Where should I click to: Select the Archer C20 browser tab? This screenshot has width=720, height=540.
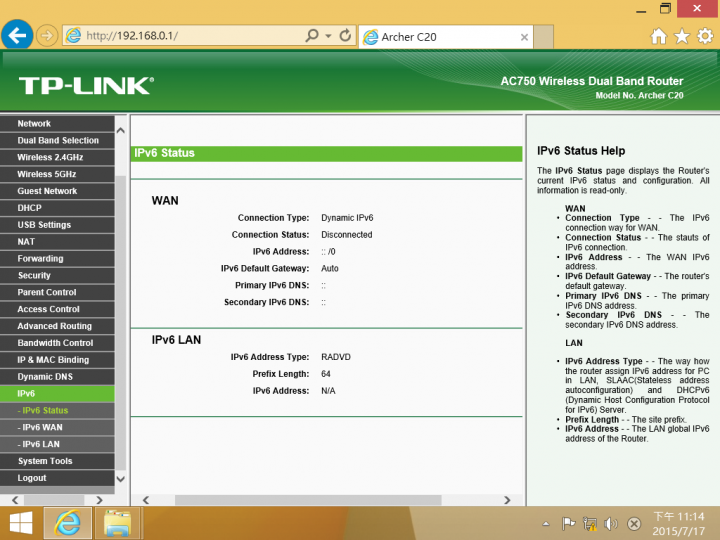[445, 37]
